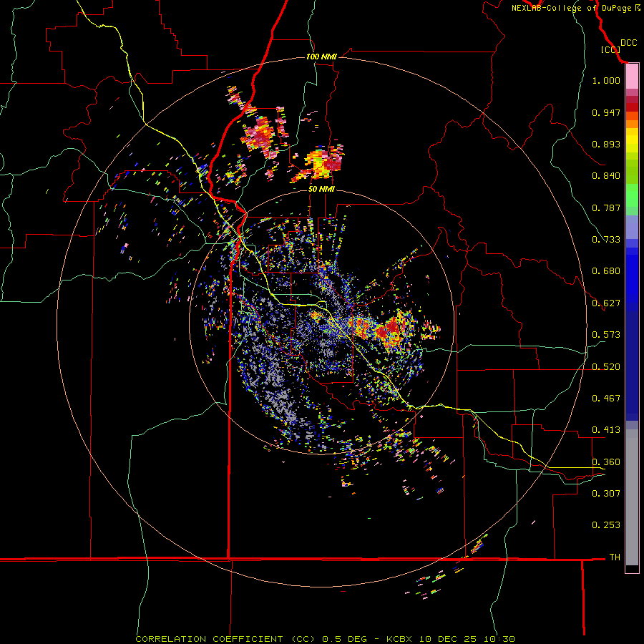Screen dimensions: 644x644
Task: Click the 0.253 color scale label
Action: tap(606, 525)
